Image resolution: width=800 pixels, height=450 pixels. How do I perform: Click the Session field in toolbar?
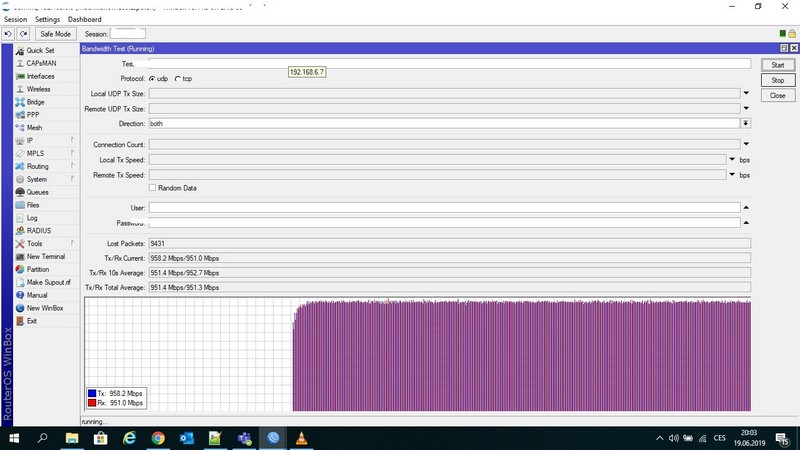(128, 34)
